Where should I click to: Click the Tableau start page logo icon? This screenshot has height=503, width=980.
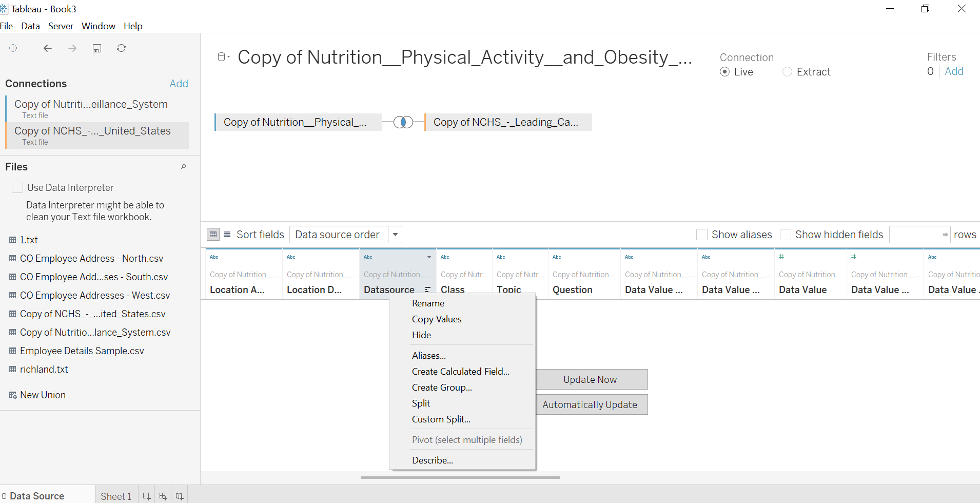[13, 48]
